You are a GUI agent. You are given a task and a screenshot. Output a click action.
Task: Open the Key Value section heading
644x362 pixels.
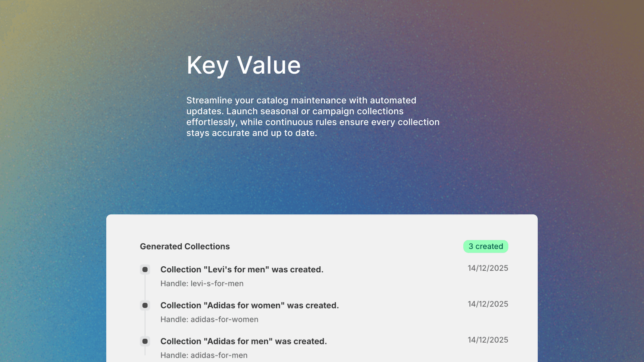click(x=244, y=65)
